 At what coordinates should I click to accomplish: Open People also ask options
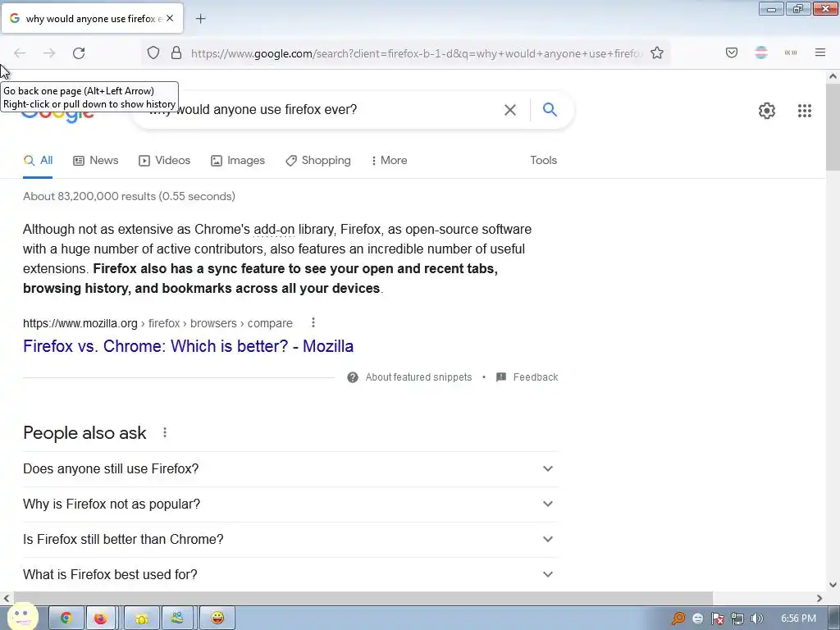(165, 432)
